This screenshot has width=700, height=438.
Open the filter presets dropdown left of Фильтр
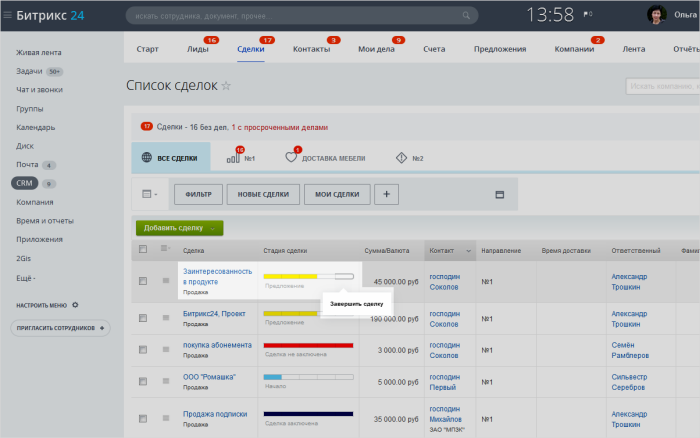[x=150, y=194]
